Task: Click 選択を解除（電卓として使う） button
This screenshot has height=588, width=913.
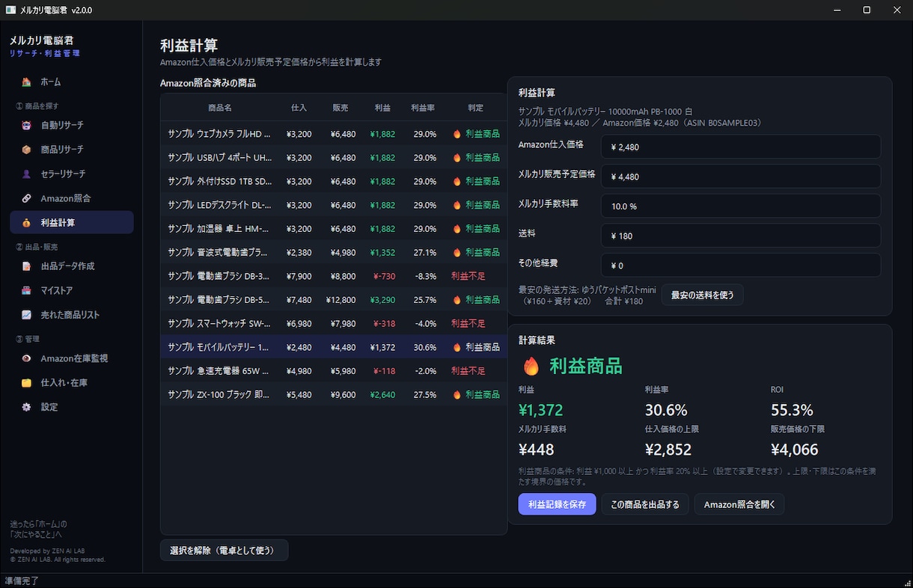Action: pyautogui.click(x=224, y=551)
